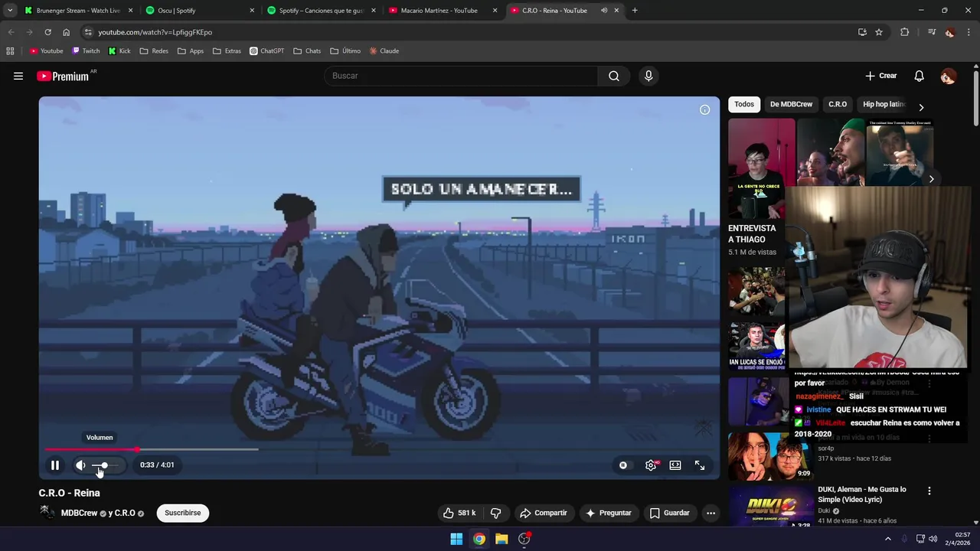The image size is (980, 551).
Task: Go to the YouTube Premium home logo
Action: 63,76
